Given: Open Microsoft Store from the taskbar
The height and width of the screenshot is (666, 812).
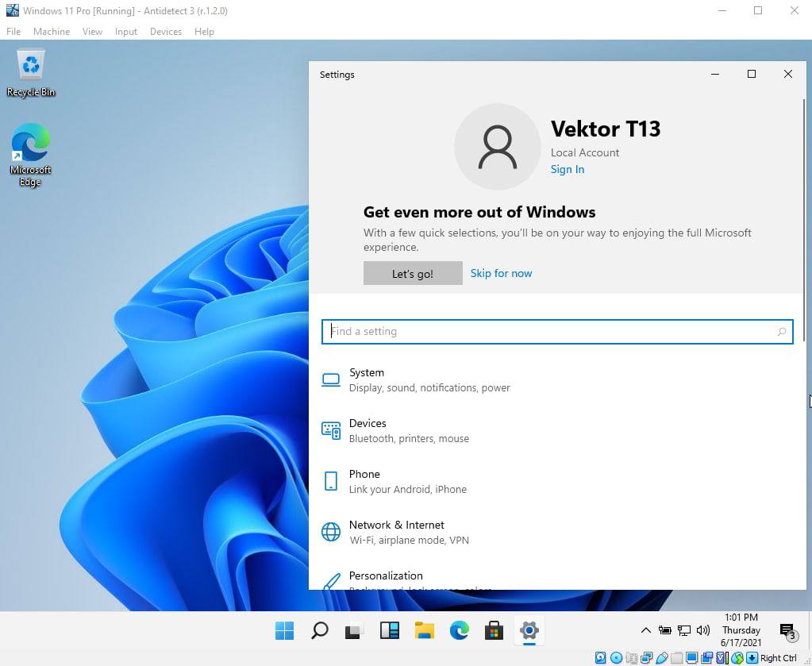Looking at the screenshot, I should pyautogui.click(x=494, y=631).
